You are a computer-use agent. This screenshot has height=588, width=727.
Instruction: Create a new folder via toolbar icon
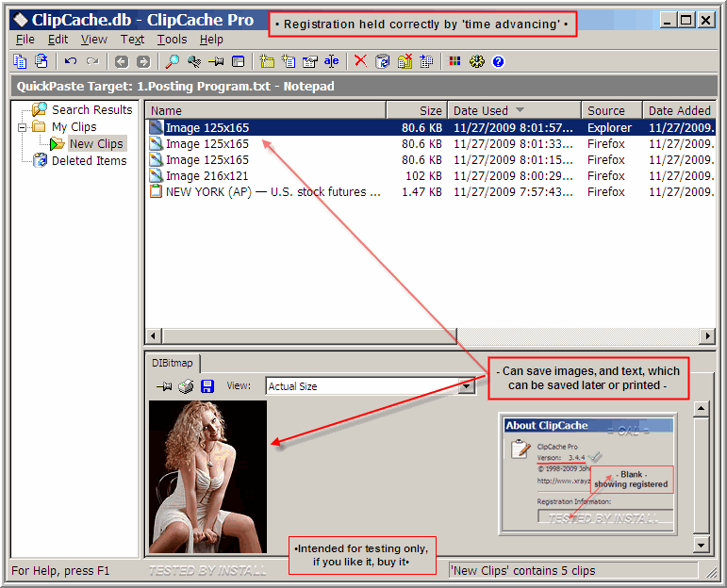coord(267,61)
